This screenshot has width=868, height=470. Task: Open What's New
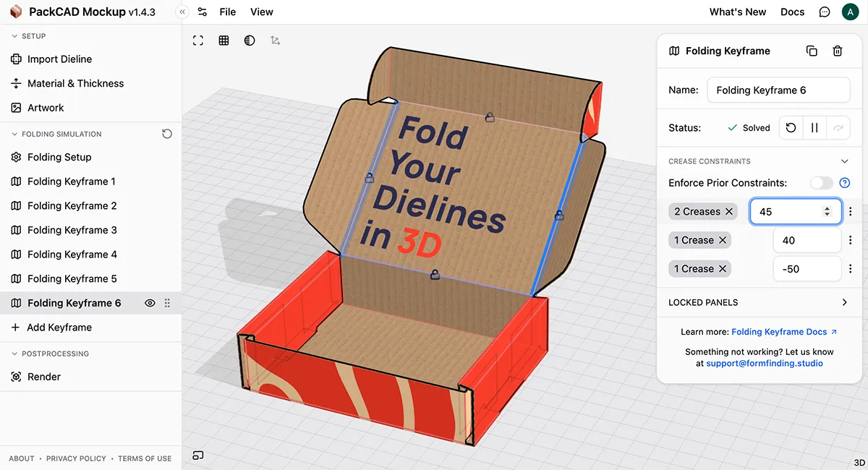(738, 12)
